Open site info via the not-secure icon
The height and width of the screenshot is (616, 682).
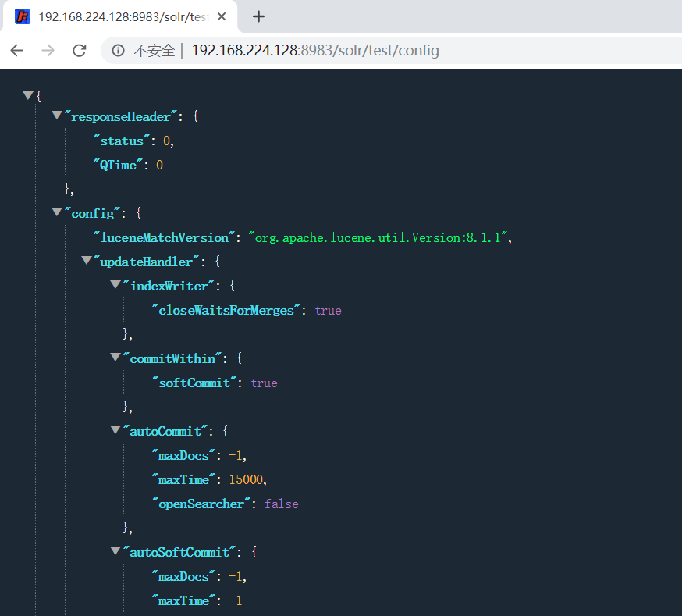point(118,51)
